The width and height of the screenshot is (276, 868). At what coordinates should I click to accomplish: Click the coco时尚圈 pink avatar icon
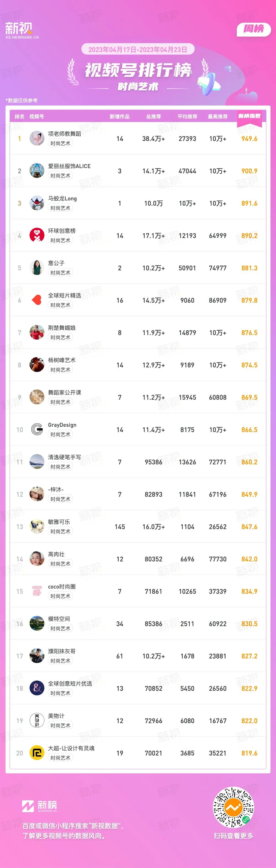pyautogui.click(x=37, y=591)
